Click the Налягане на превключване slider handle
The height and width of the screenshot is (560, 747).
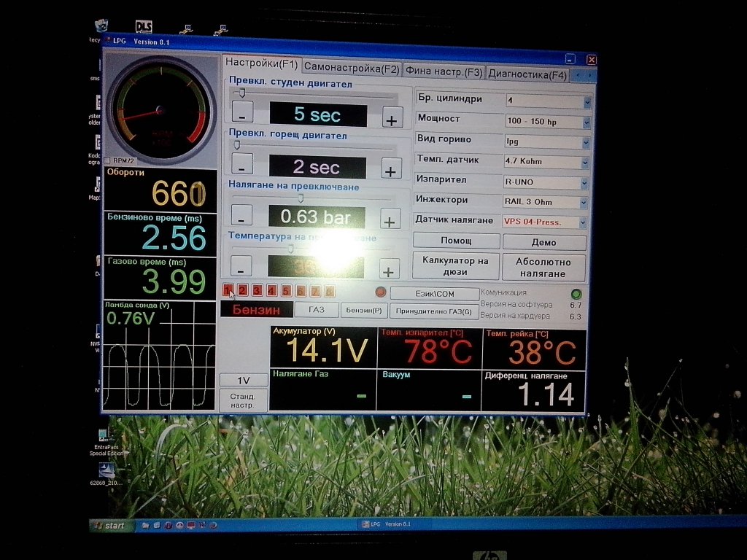pyautogui.click(x=300, y=198)
